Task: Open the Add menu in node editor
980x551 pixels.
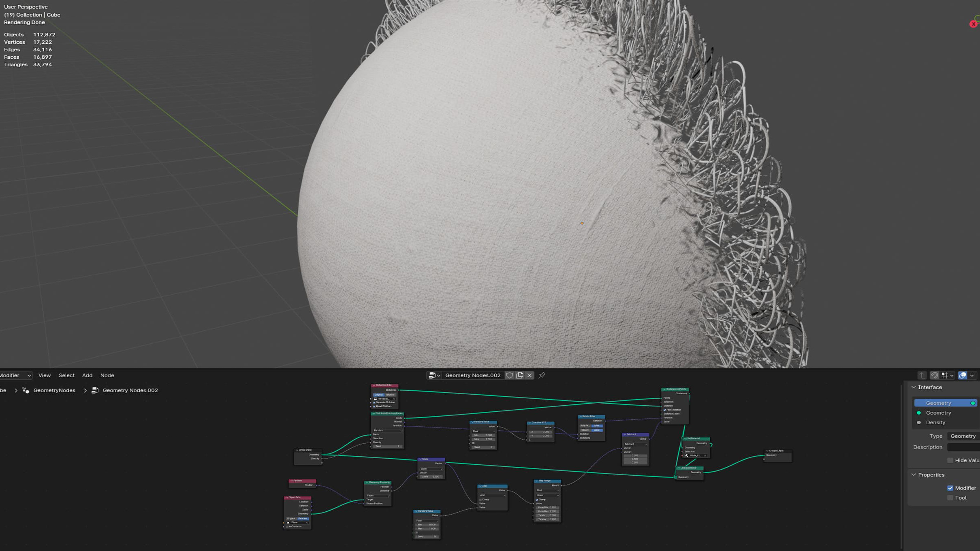Action: pyautogui.click(x=87, y=375)
